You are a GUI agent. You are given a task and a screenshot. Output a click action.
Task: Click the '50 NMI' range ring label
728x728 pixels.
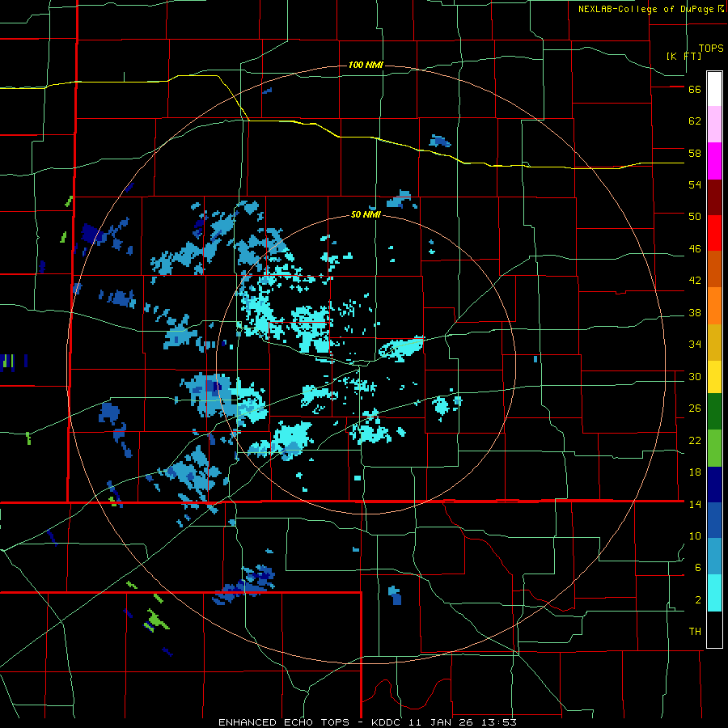coord(366,214)
